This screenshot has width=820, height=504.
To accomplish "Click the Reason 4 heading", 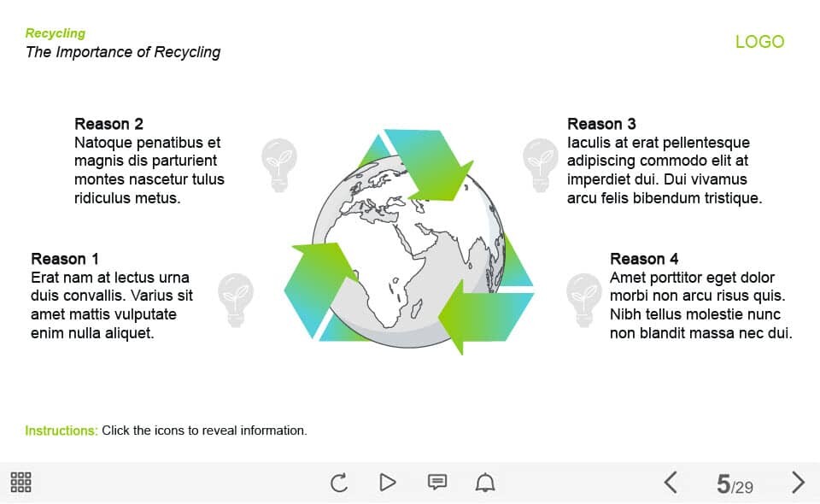I will tap(644, 259).
